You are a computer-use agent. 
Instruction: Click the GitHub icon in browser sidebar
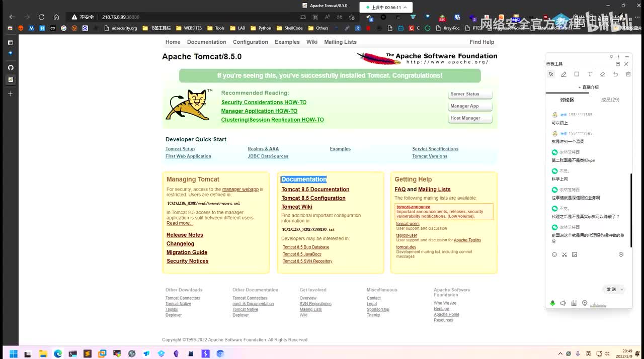(x=10, y=67)
